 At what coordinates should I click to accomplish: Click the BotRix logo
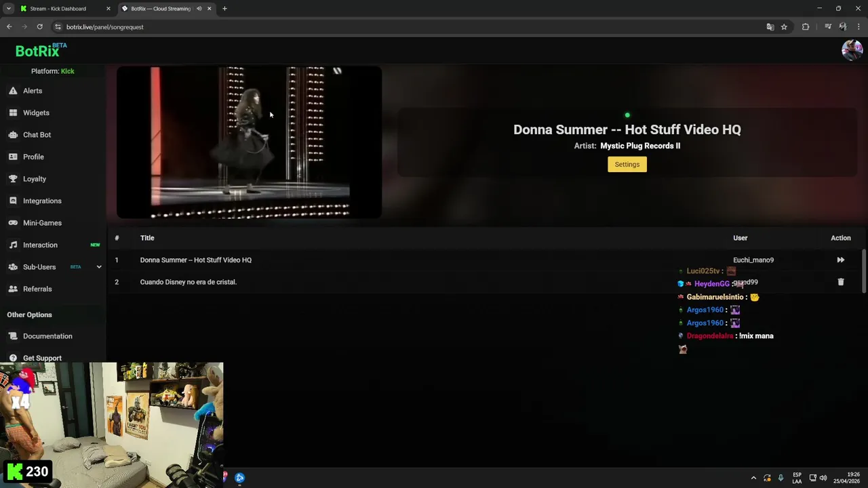point(41,51)
